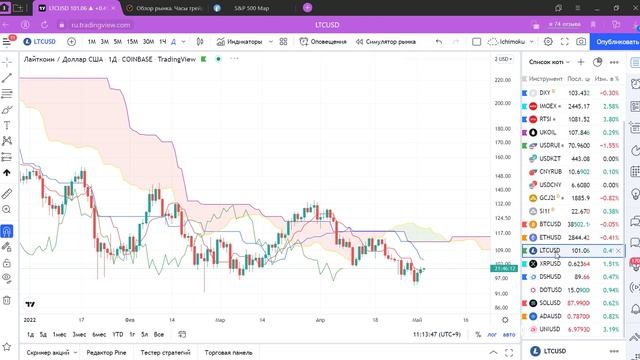Screen dimensions: 640x360
Task: Open the LTCUSD symbol search
Action: 40,42
